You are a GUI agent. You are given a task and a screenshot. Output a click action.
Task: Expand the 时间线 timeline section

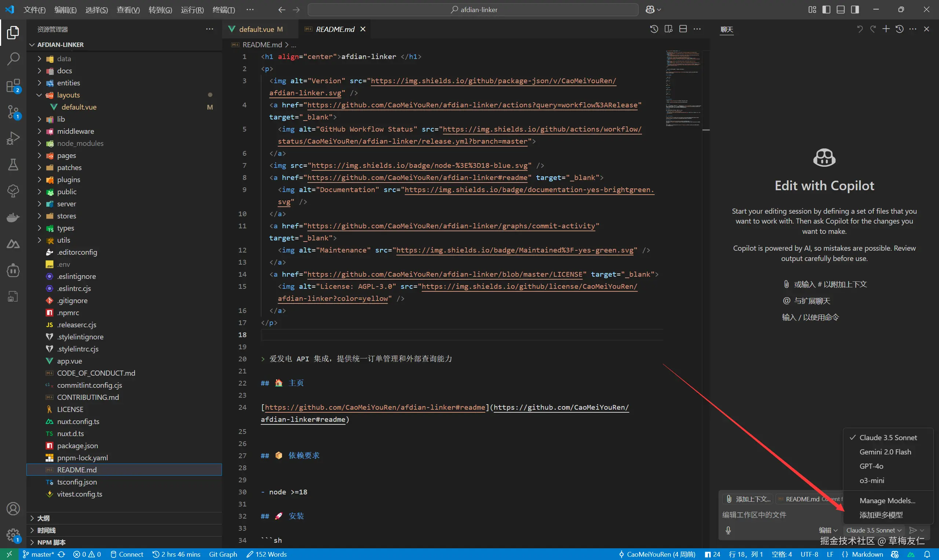[124, 530]
